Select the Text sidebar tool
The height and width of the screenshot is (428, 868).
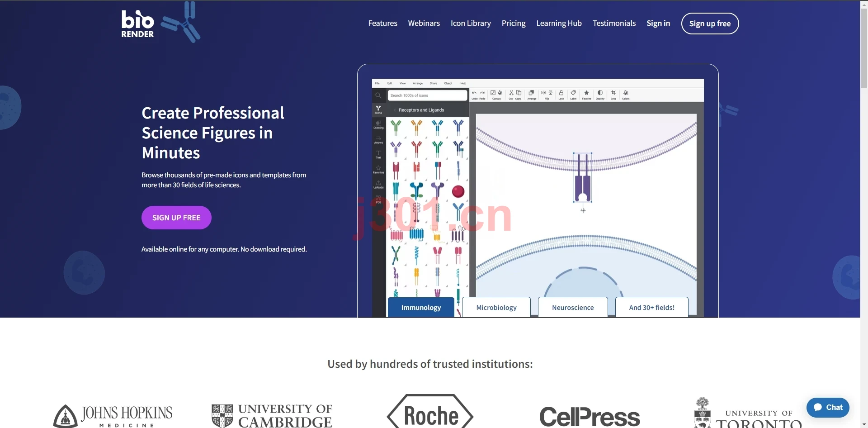(378, 155)
